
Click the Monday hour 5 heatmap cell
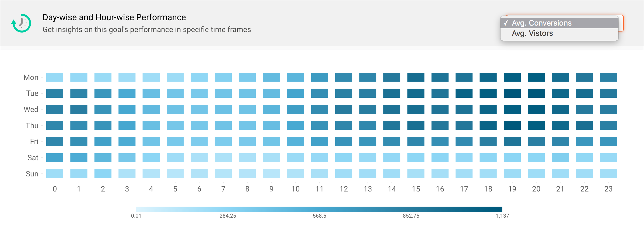(x=175, y=77)
